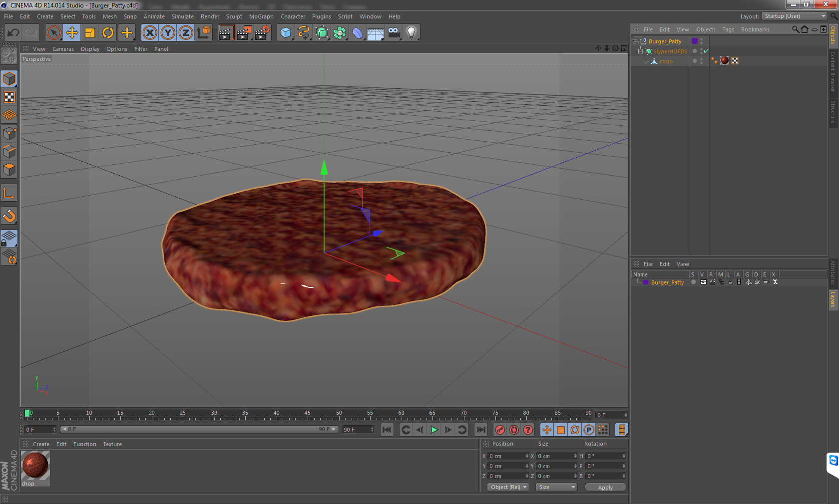This screenshot has height=504, width=839.
Task: Open the Render Settings
Action: (x=263, y=33)
